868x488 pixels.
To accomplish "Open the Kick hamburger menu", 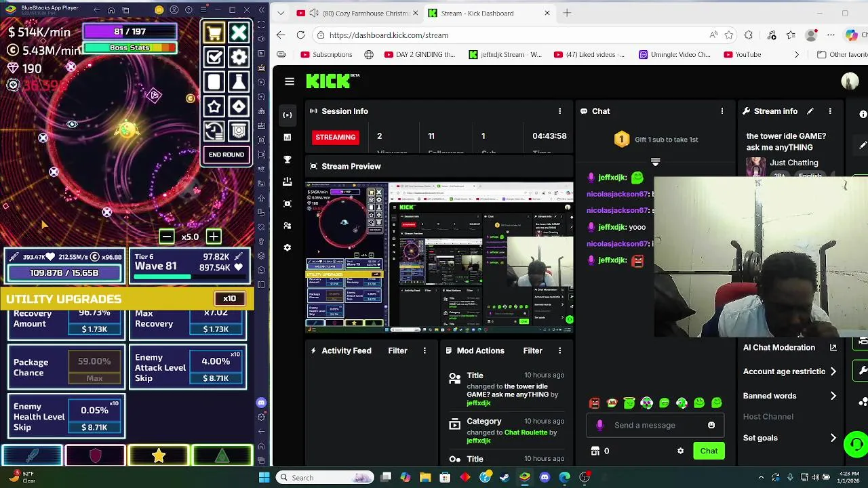I will point(290,81).
